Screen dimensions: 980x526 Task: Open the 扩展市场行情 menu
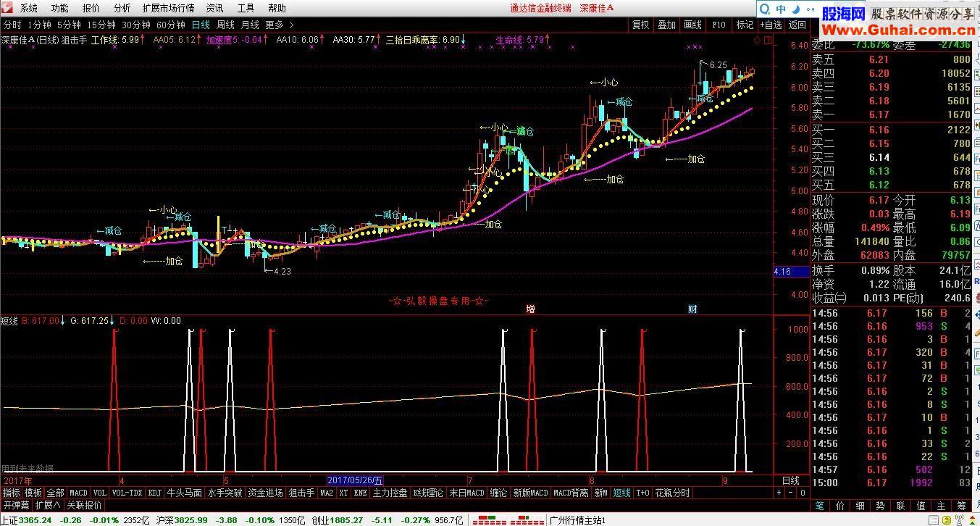click(x=169, y=8)
